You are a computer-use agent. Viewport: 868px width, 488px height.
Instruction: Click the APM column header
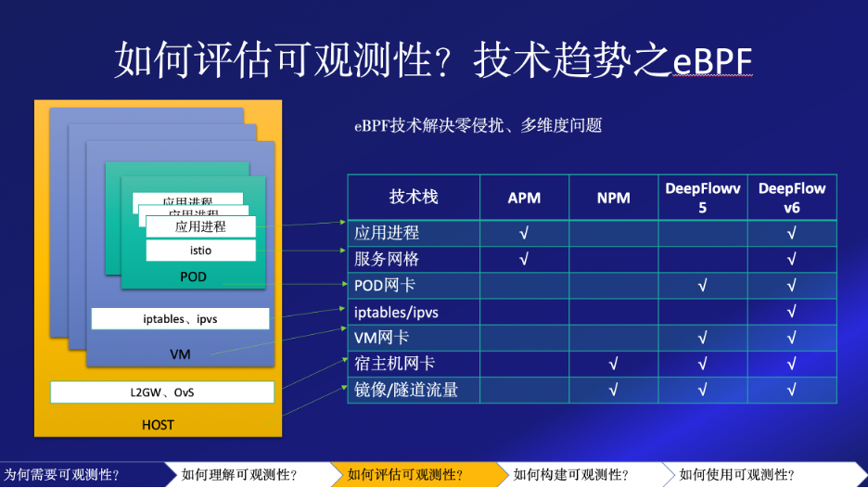pyautogui.click(x=524, y=198)
